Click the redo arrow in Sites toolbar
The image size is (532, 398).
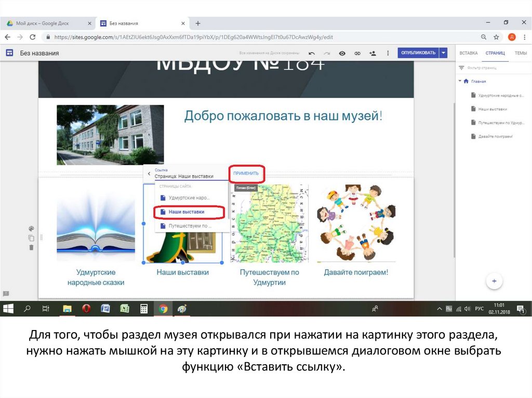click(327, 53)
